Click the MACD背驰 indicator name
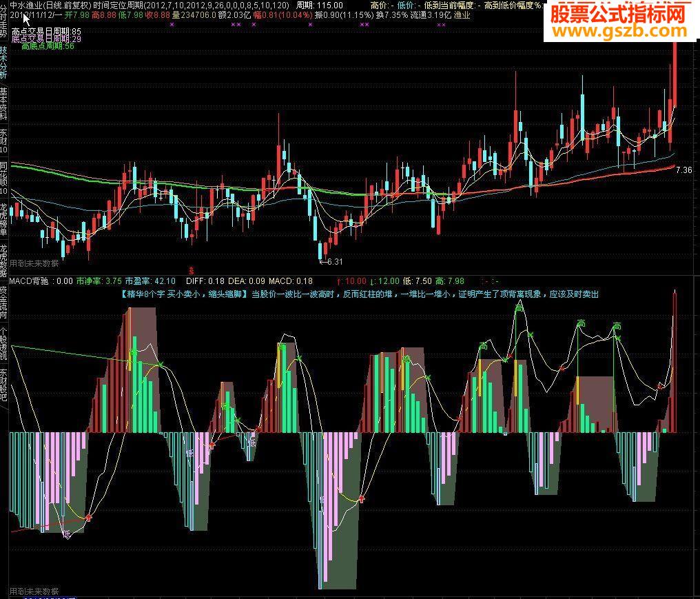Screen dimensions: 700x599 click(x=29, y=281)
